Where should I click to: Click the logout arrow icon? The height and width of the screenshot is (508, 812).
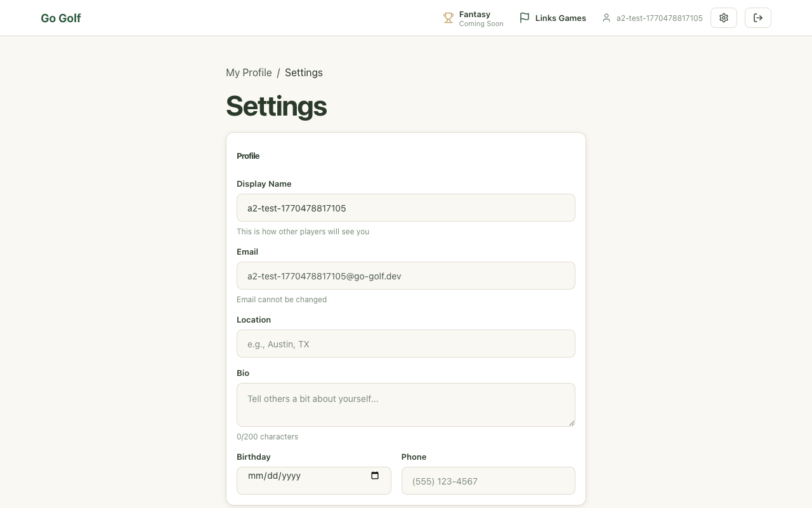757,18
